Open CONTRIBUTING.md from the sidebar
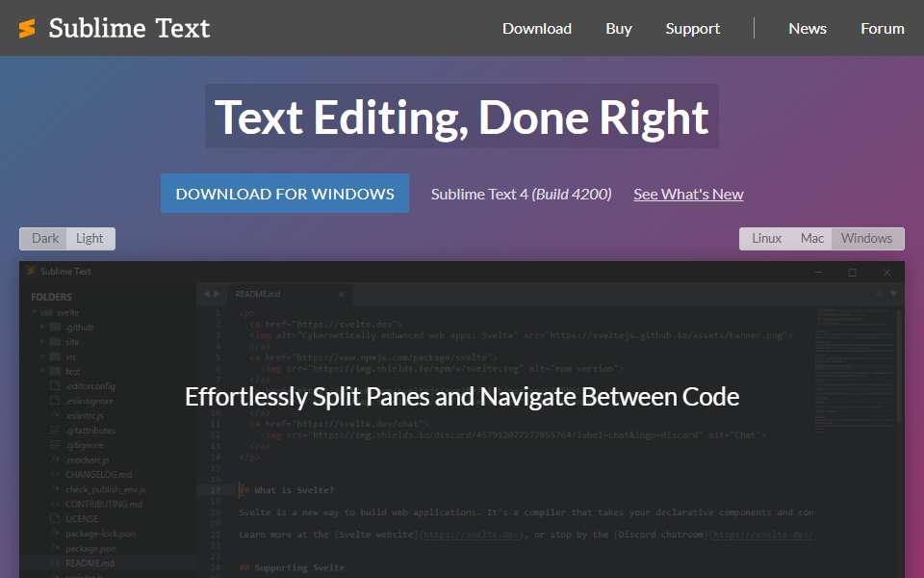The image size is (924, 578). (104, 504)
